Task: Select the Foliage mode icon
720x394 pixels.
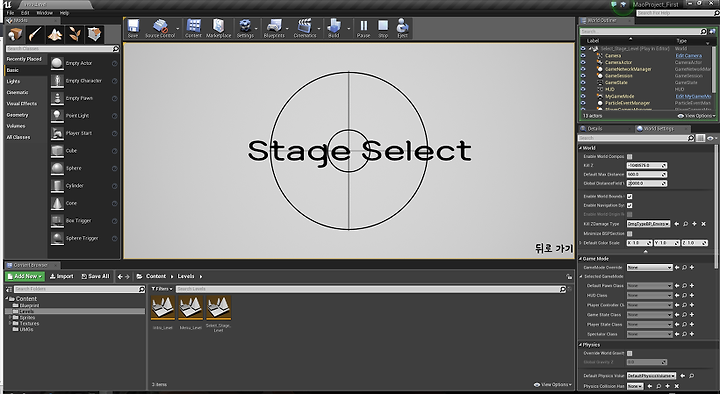Action: pos(75,34)
